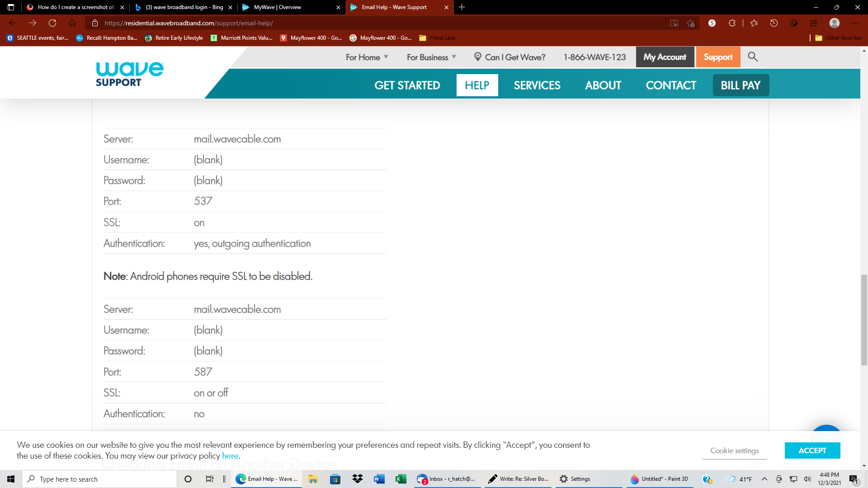Screen dimensions: 868x488
Task: Add page to favorites star icon
Action: tap(690, 23)
